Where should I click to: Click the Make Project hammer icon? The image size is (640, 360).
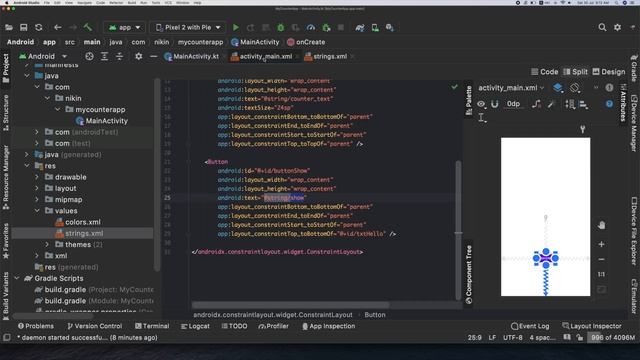coord(87,27)
